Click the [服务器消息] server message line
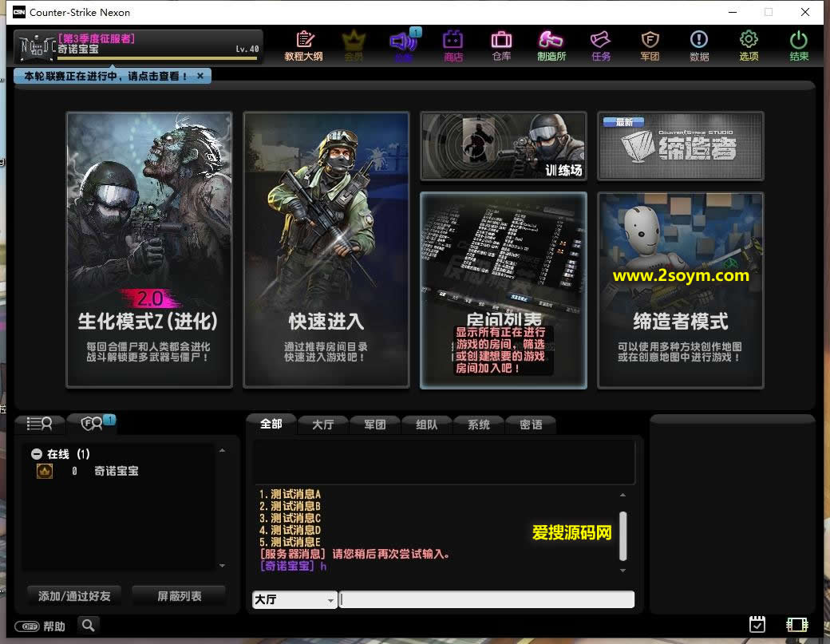Image resolution: width=830 pixels, height=644 pixels. tap(354, 554)
